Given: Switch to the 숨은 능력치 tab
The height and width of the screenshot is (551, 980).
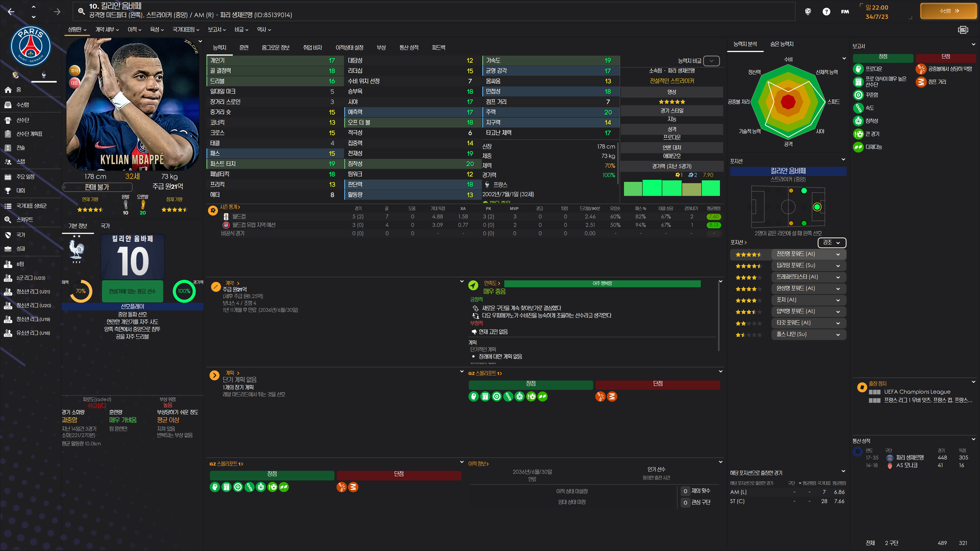Looking at the screenshot, I should click(782, 44).
